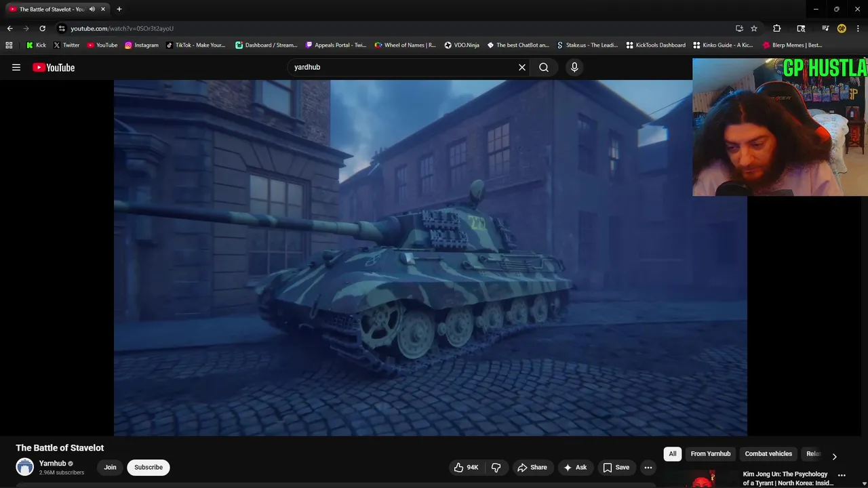Open the Dashboard / Stream bookmark
Screen dimensions: 868x488
click(x=267, y=45)
